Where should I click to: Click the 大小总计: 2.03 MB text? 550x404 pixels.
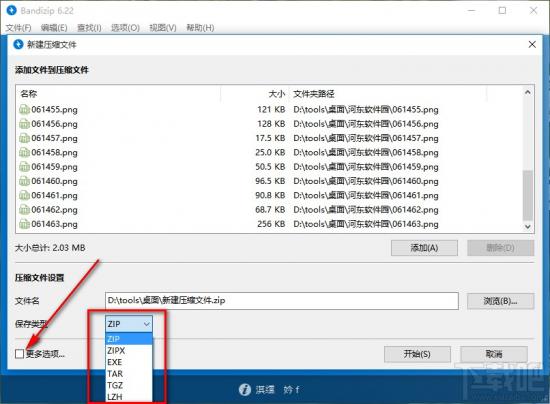(x=50, y=248)
